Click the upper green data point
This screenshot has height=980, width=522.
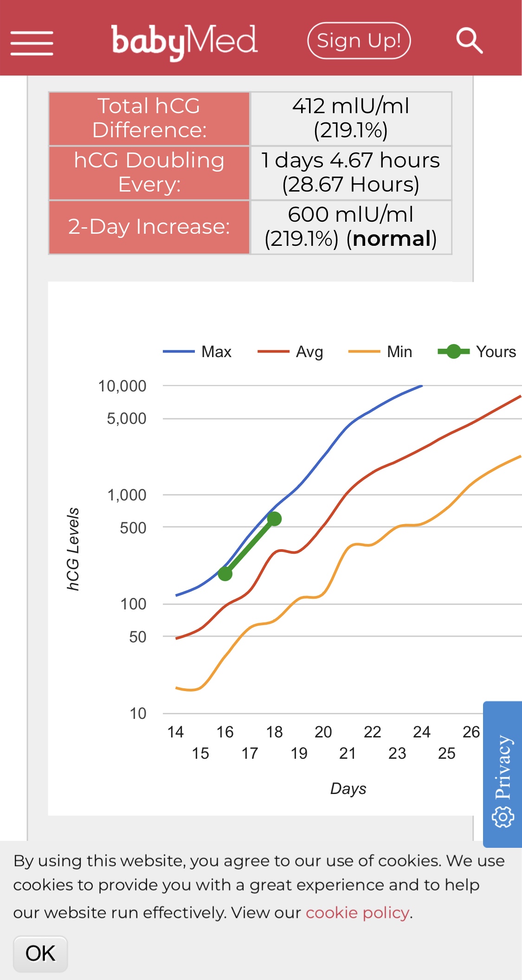click(274, 519)
